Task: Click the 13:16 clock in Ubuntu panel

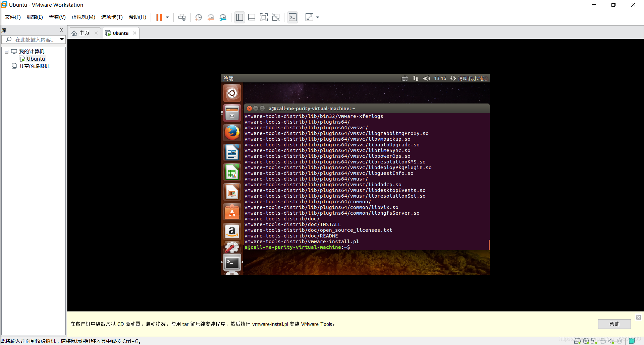Action: coord(440,78)
